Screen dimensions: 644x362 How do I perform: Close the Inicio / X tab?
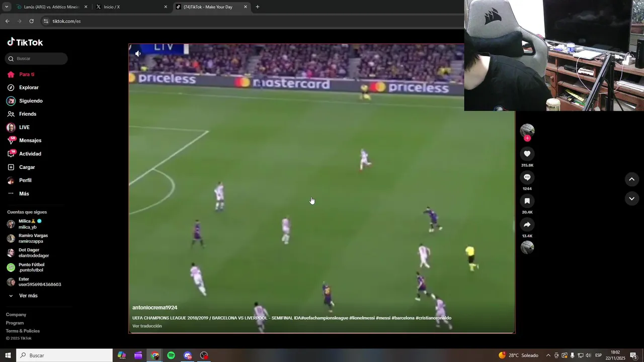[x=166, y=7]
